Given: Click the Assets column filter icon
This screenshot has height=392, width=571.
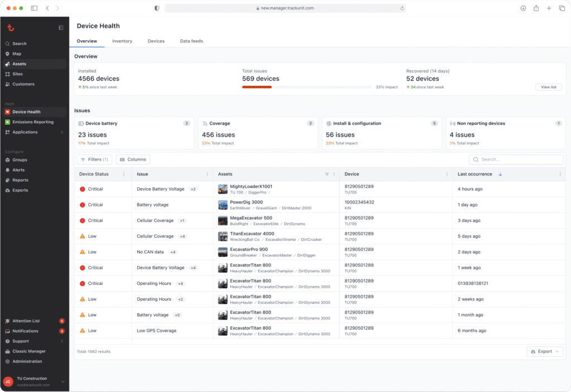Looking at the screenshot, I should [327, 174].
